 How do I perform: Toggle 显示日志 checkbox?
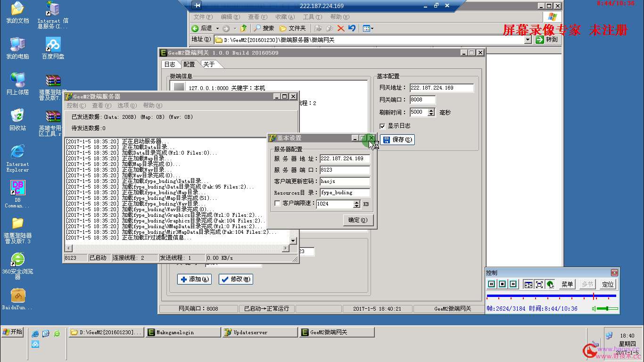[382, 126]
